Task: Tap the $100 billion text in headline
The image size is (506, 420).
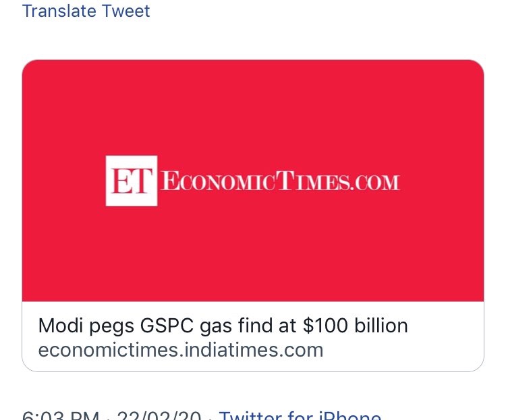Action: (355, 326)
